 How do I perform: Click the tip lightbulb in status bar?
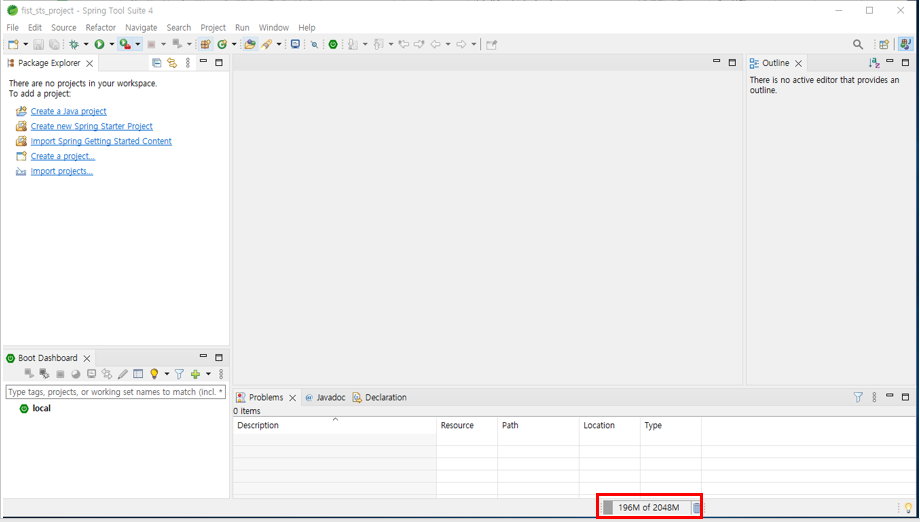coord(908,508)
